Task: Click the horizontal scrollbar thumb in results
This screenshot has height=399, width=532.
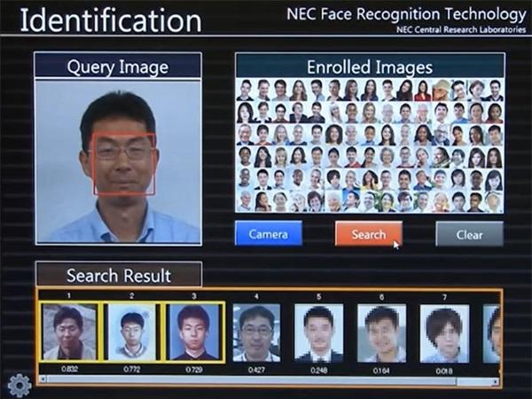Action: point(251,380)
